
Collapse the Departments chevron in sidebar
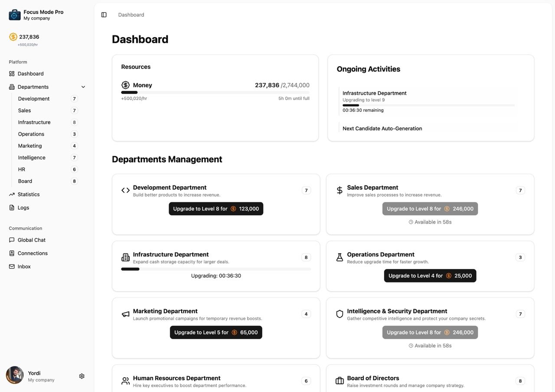coord(83,87)
